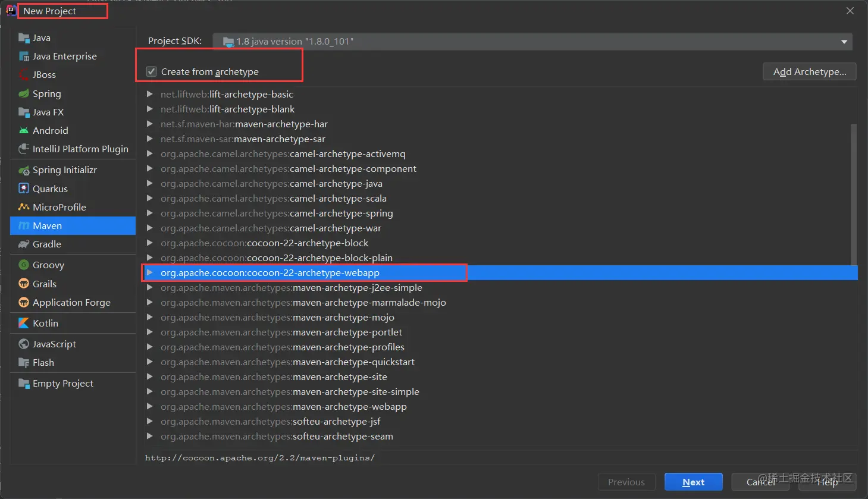Viewport: 868px width, 499px height.
Task: Click the Next button
Action: click(x=693, y=482)
